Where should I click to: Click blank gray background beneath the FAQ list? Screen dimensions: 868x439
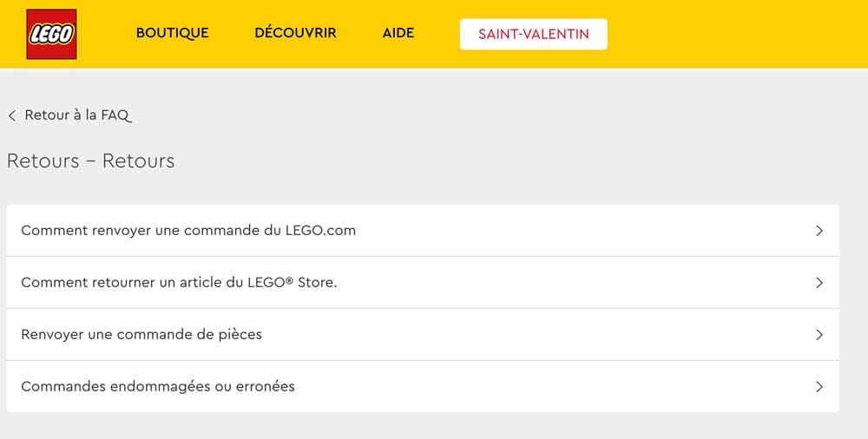click(x=434, y=426)
